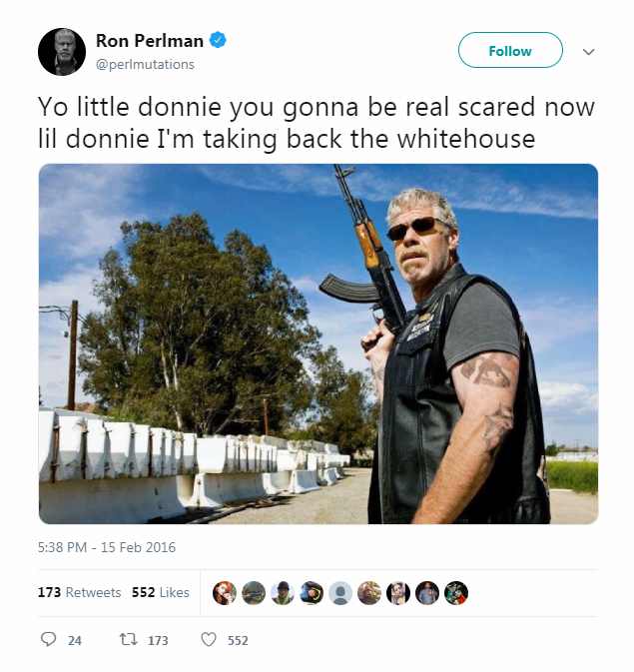
Task: Click the blue verified badge
Action: (x=218, y=40)
